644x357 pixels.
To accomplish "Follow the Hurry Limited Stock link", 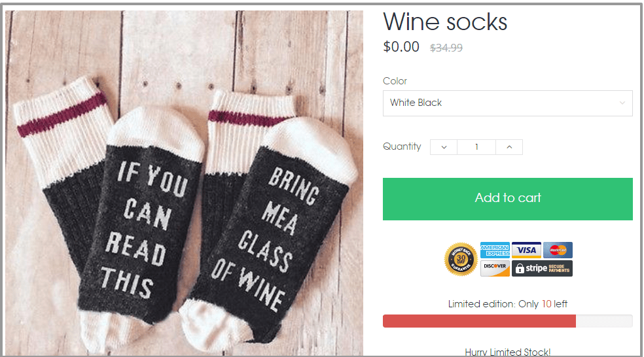I will [508, 352].
